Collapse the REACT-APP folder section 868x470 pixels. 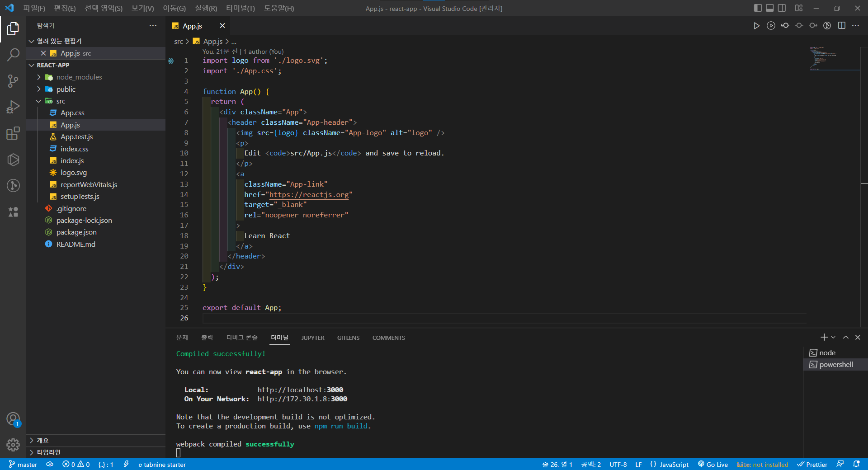coord(96,65)
